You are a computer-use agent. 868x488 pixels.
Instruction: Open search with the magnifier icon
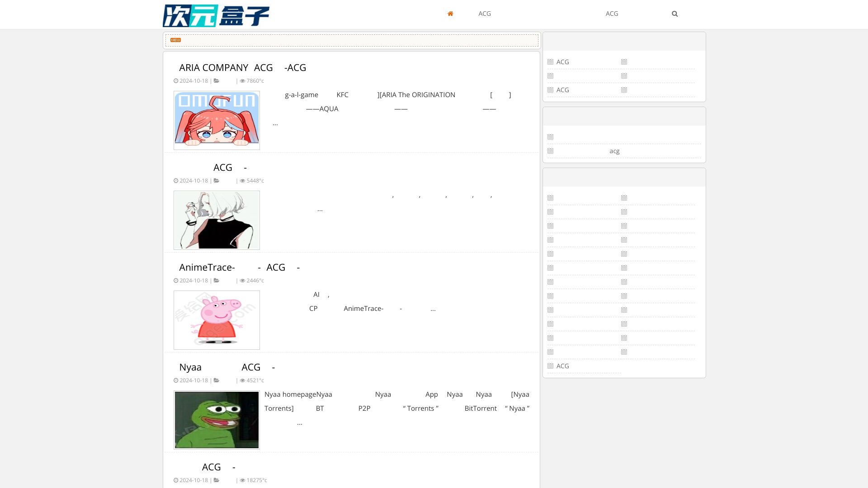coord(675,14)
